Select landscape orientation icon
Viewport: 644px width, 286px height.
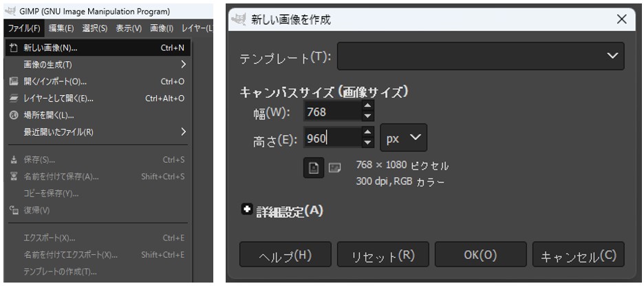click(x=335, y=167)
